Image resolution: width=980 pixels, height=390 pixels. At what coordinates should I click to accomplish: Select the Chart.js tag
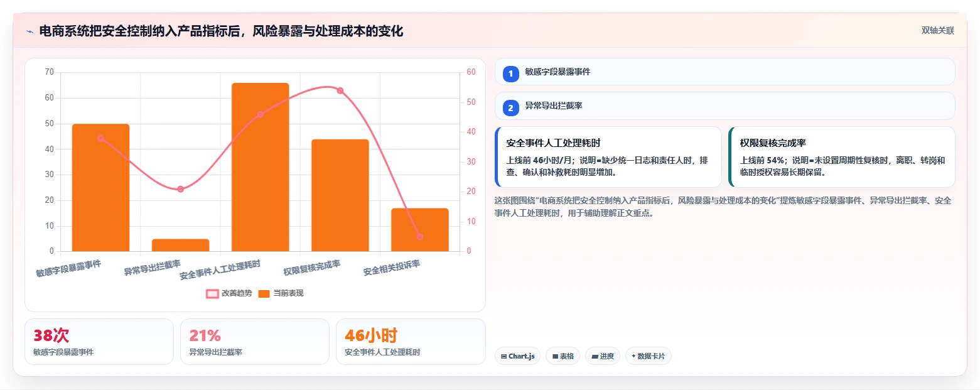pos(518,356)
